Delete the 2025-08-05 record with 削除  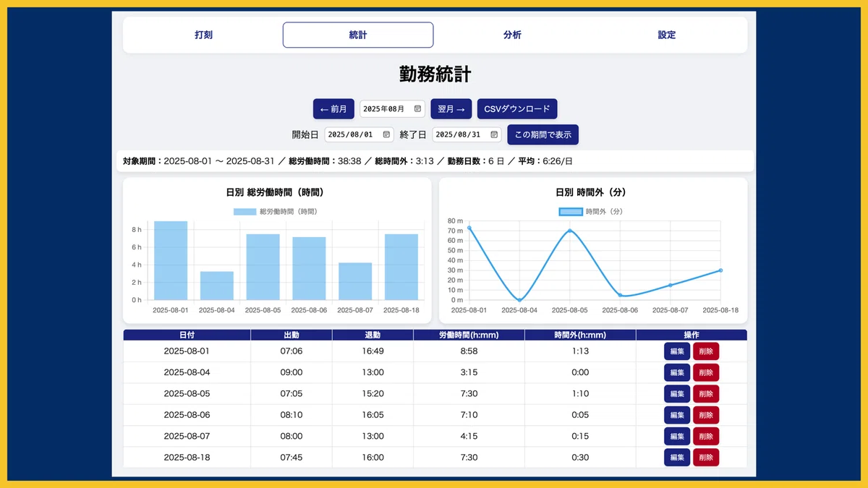(706, 394)
